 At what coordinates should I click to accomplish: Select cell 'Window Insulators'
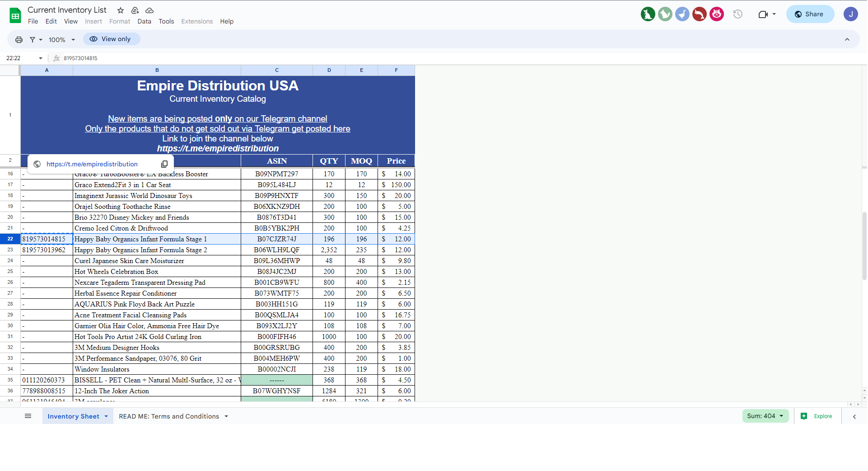pyautogui.click(x=157, y=369)
